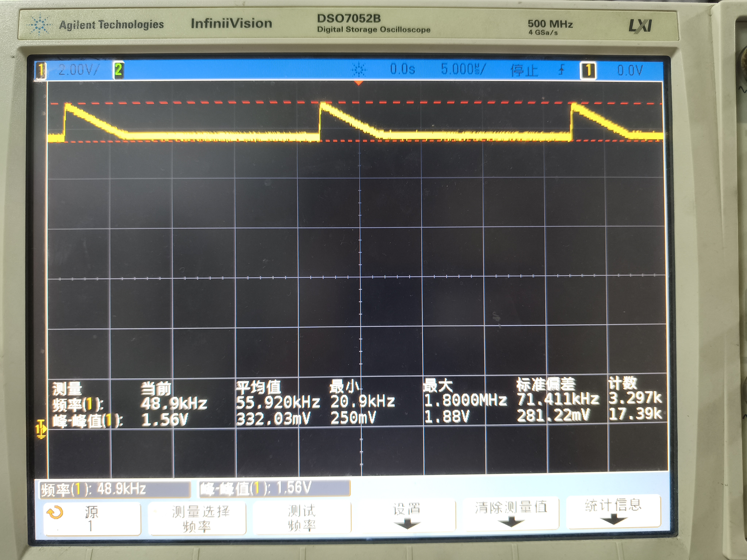Click the trigger source channel 1 box

pyautogui.click(x=588, y=71)
